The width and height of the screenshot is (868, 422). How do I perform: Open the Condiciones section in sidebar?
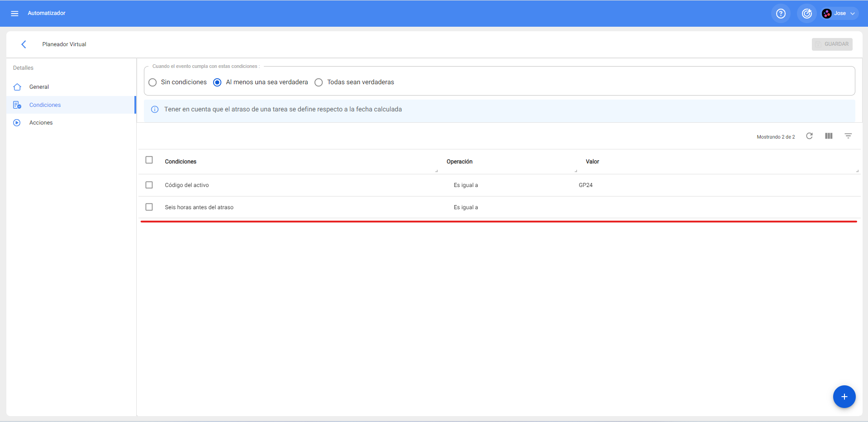pyautogui.click(x=45, y=105)
